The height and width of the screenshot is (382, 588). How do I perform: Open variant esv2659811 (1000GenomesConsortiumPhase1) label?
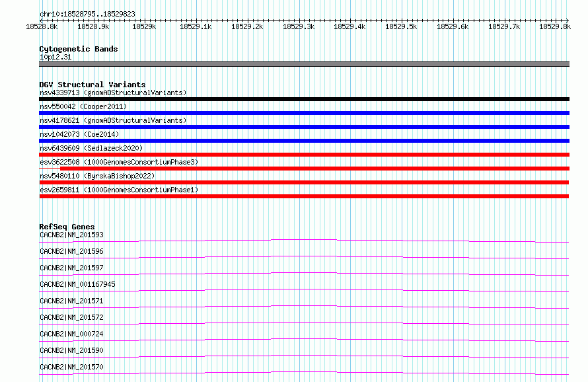click(119, 190)
